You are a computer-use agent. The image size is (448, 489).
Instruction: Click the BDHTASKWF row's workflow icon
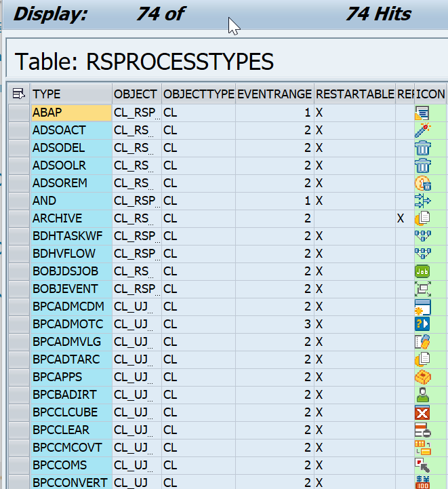pos(422,236)
